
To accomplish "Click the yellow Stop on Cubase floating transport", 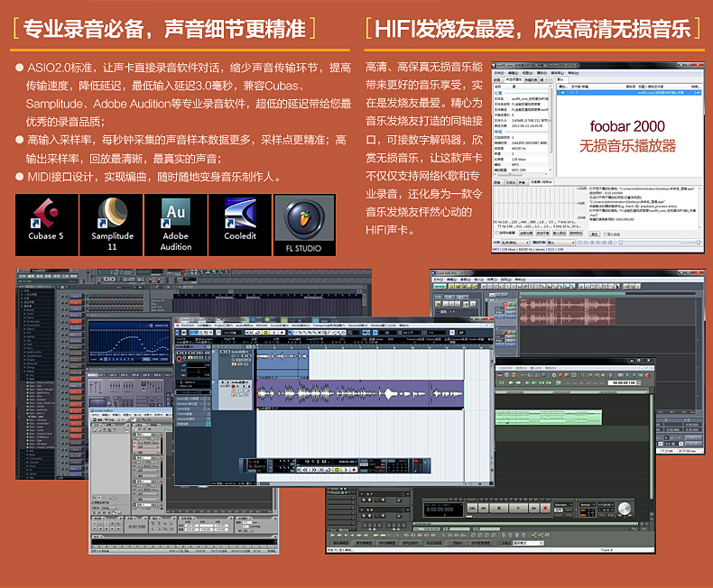I will tap(337, 470).
